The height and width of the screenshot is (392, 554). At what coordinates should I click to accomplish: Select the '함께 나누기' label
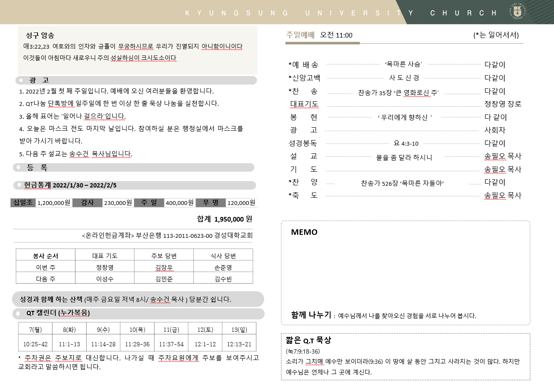coord(311,315)
